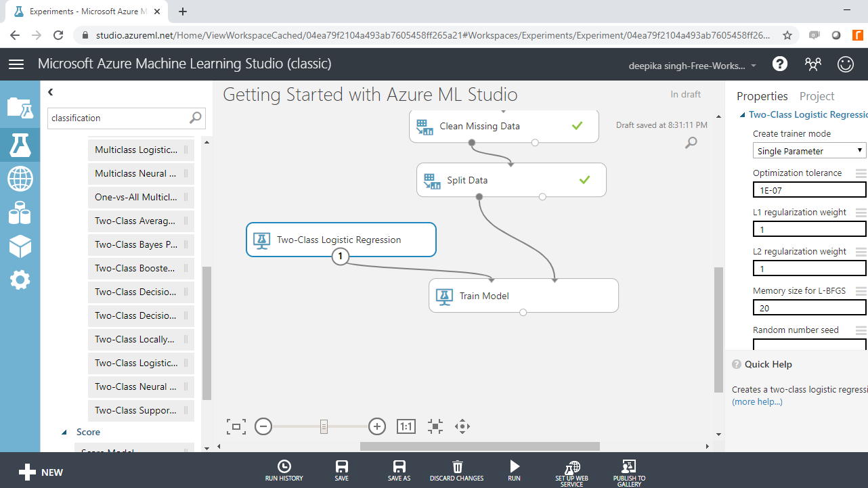
Task: Click the L2 regularization weight field
Action: click(x=809, y=269)
